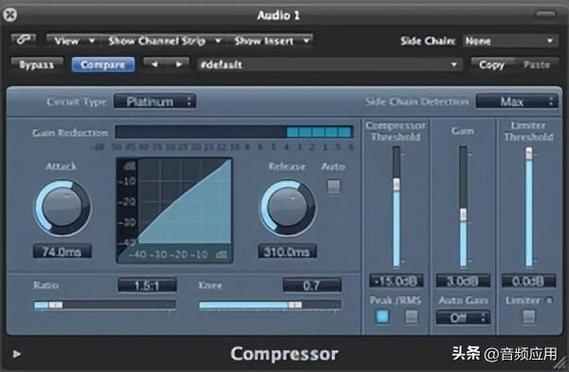Expand extended parameters disclosure triangle
Image resolution: width=569 pixels, height=372 pixels.
pyautogui.click(x=16, y=354)
